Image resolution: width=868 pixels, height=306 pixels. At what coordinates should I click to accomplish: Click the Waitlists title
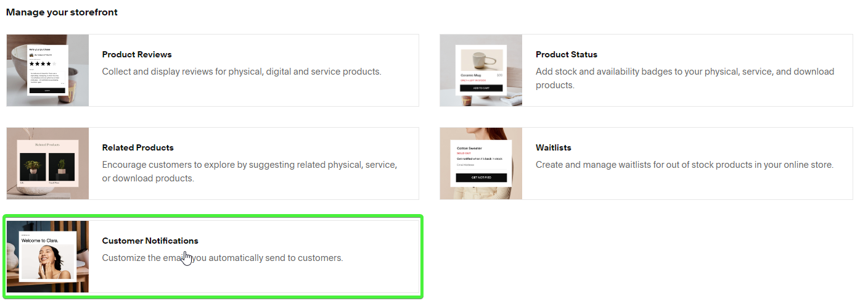553,147
